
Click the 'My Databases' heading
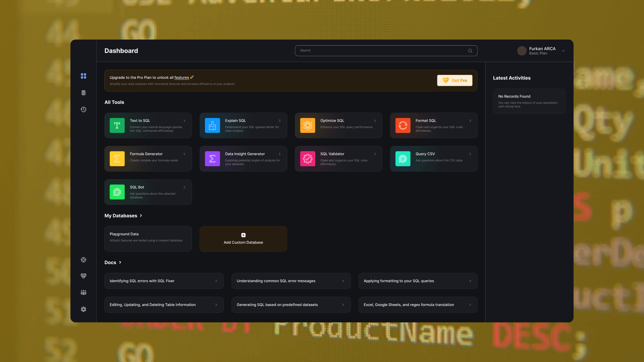121,216
